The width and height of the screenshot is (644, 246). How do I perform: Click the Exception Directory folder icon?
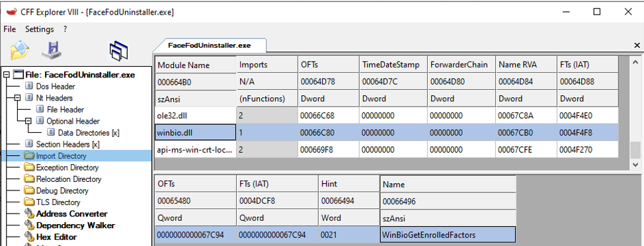(x=29, y=167)
